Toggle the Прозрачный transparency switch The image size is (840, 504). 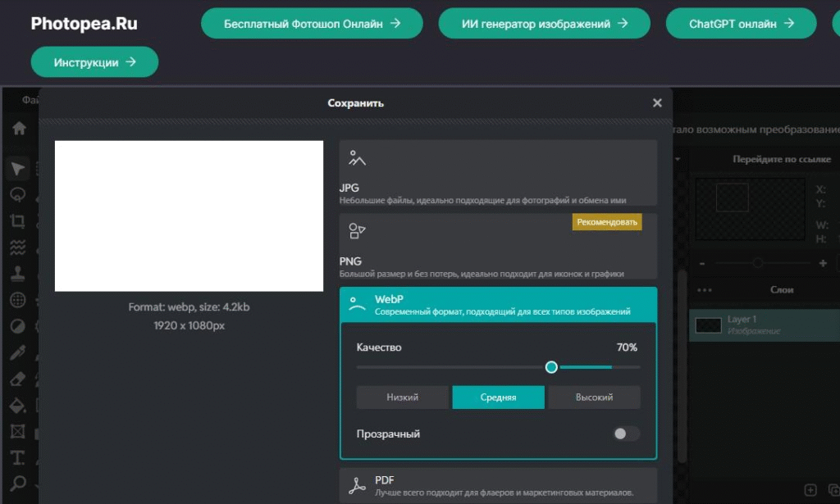pos(626,434)
